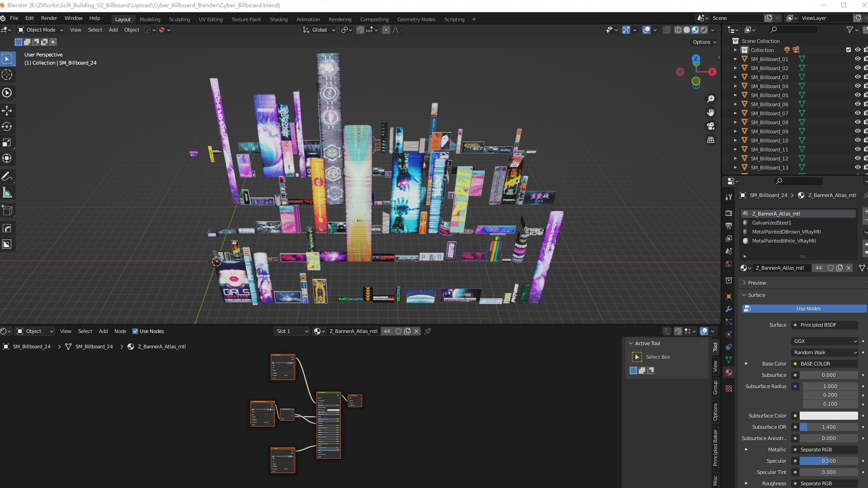This screenshot has width=868, height=488.
Task: Toggle X-ray display mode
Action: click(666, 30)
